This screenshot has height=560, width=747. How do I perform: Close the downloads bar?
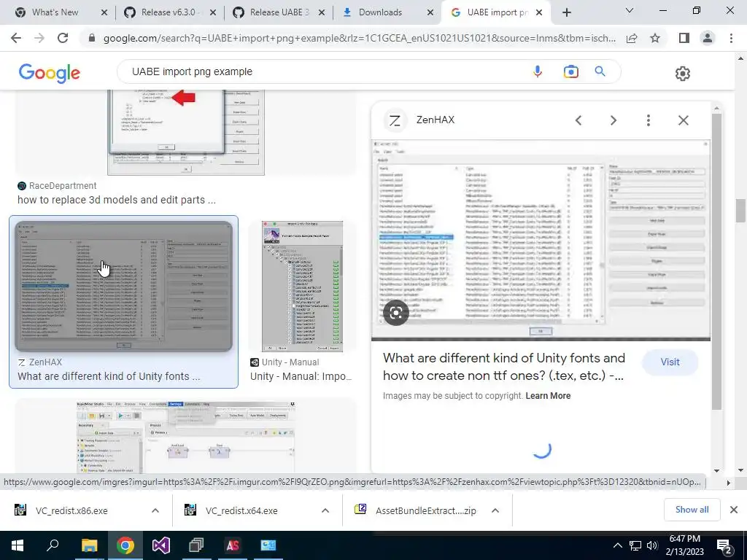[x=734, y=510]
